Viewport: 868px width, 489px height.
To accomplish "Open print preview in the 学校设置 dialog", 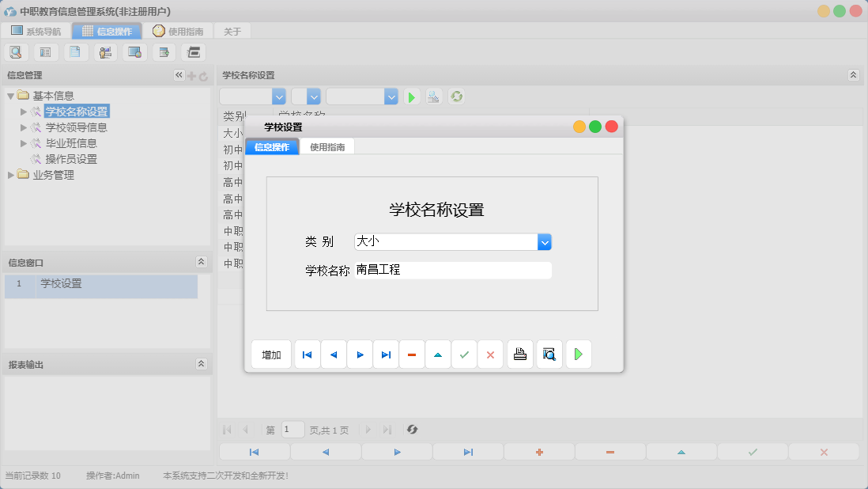I will pyautogui.click(x=549, y=354).
